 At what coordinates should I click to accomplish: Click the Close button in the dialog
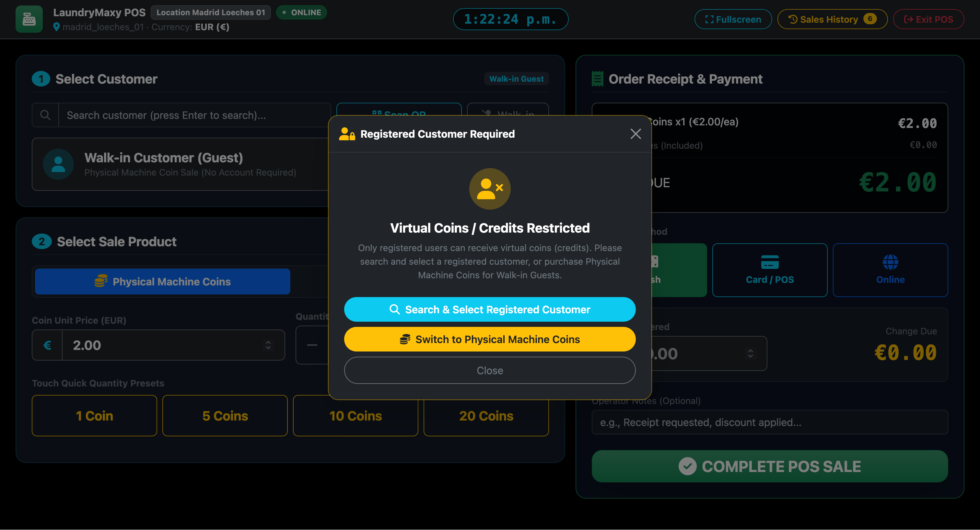click(490, 370)
